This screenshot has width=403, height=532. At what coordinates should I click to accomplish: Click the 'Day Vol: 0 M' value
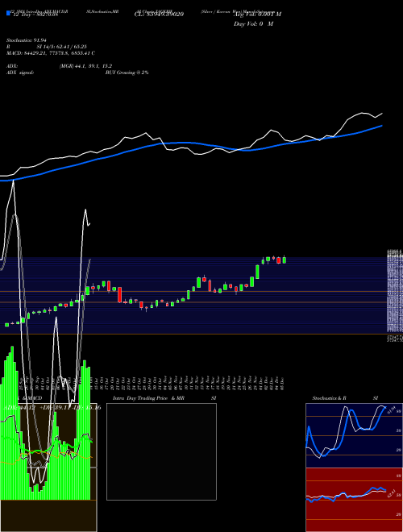pyautogui.click(x=253, y=24)
